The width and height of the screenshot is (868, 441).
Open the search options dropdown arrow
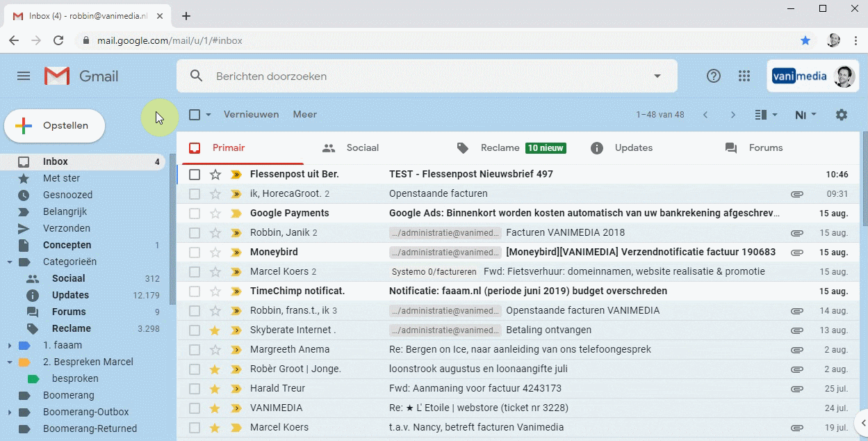click(x=655, y=76)
